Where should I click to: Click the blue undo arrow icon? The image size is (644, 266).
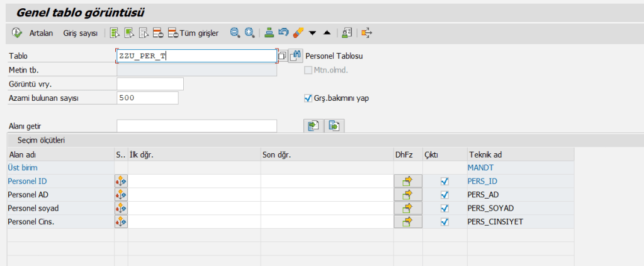283,33
